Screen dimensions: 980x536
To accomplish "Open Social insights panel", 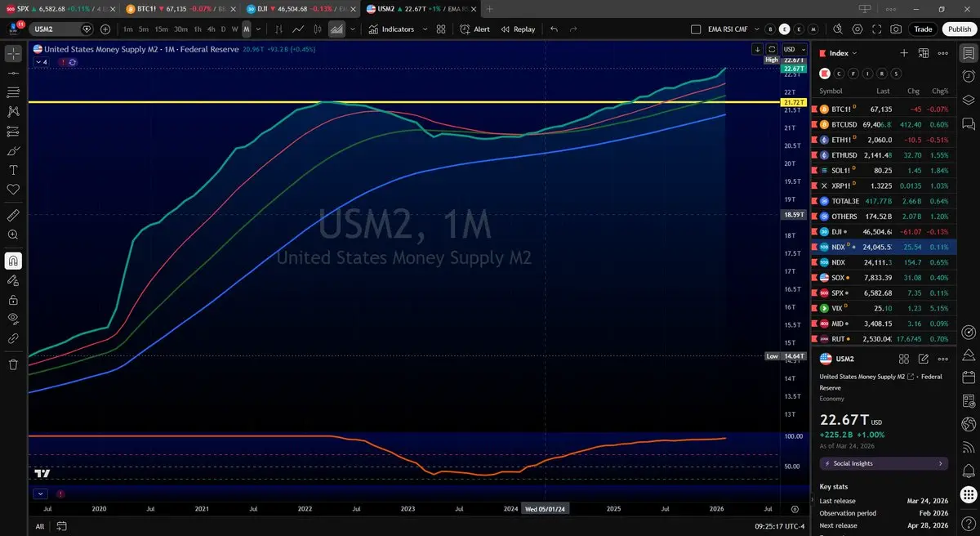I will point(883,463).
